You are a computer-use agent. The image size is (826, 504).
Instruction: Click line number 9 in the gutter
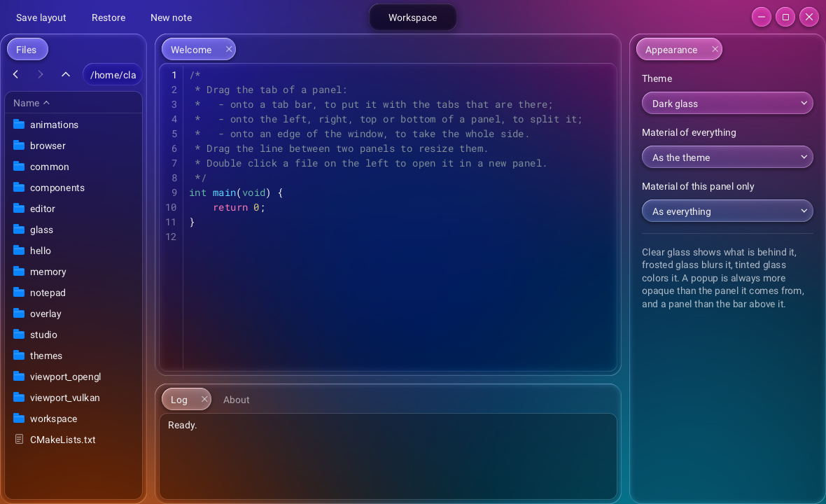174,192
